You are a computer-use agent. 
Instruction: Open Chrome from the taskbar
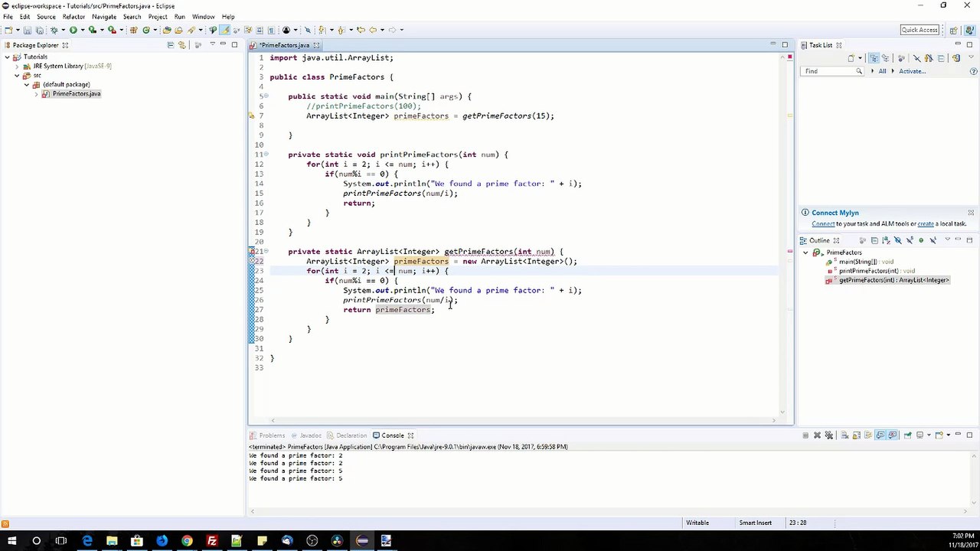[x=187, y=541]
